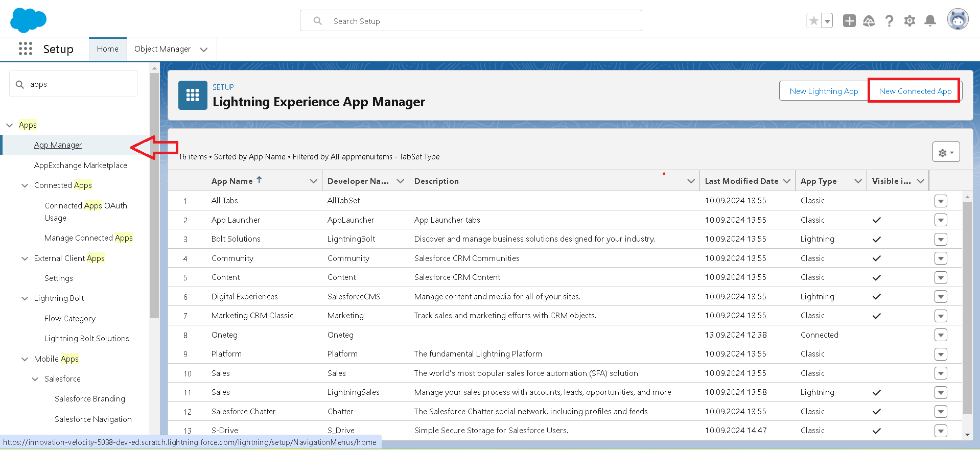Select Manage Connected Apps in sidebar
980x450 pixels.
click(88, 238)
